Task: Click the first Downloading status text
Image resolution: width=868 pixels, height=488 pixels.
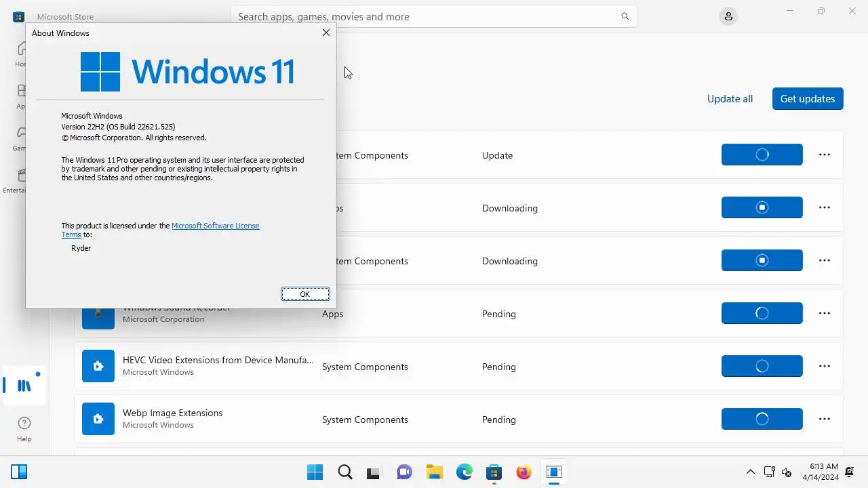Action: tap(510, 208)
